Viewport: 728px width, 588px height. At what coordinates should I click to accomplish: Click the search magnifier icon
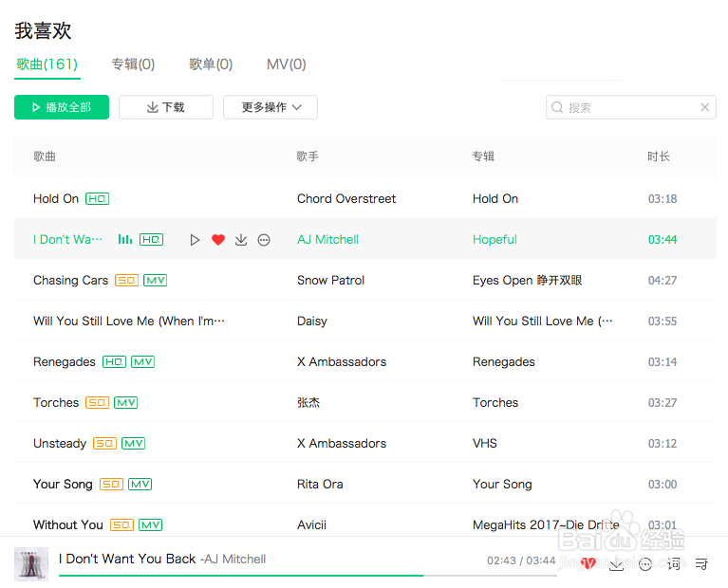(557, 107)
